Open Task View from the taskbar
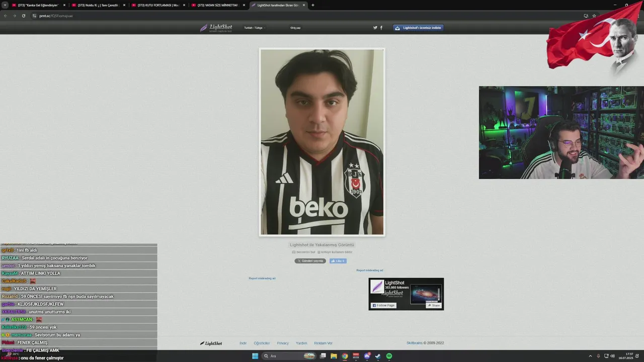The height and width of the screenshot is (362, 644). tap(323, 356)
